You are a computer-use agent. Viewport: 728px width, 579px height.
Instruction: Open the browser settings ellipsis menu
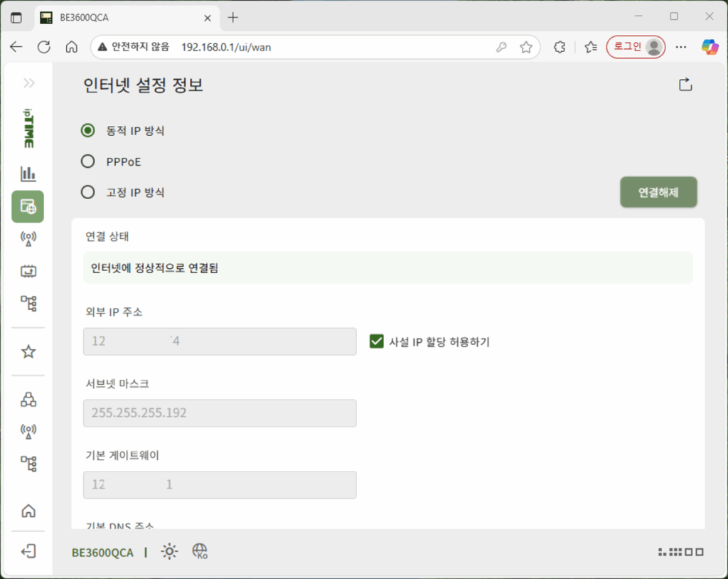tap(681, 47)
